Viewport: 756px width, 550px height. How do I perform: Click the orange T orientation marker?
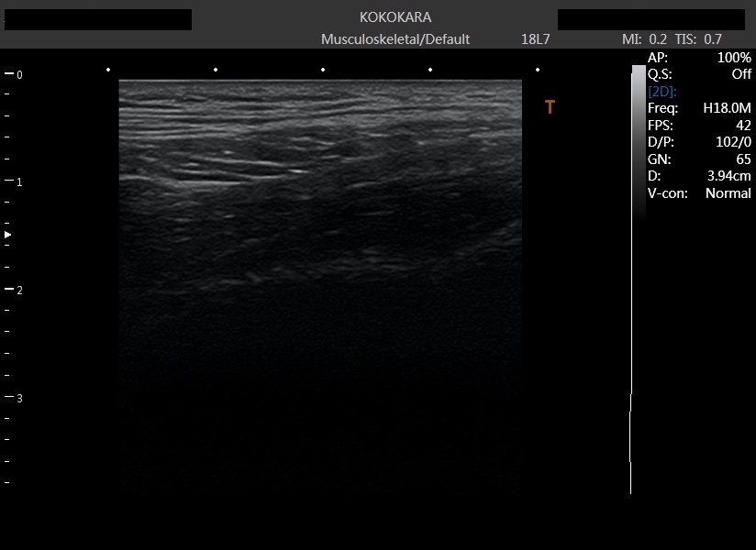[550, 107]
